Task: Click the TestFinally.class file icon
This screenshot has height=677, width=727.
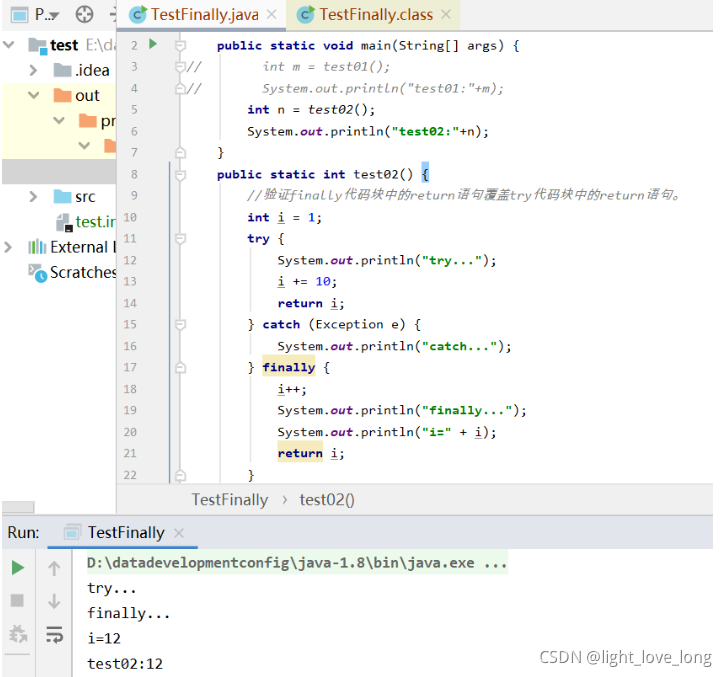Action: click(x=306, y=15)
